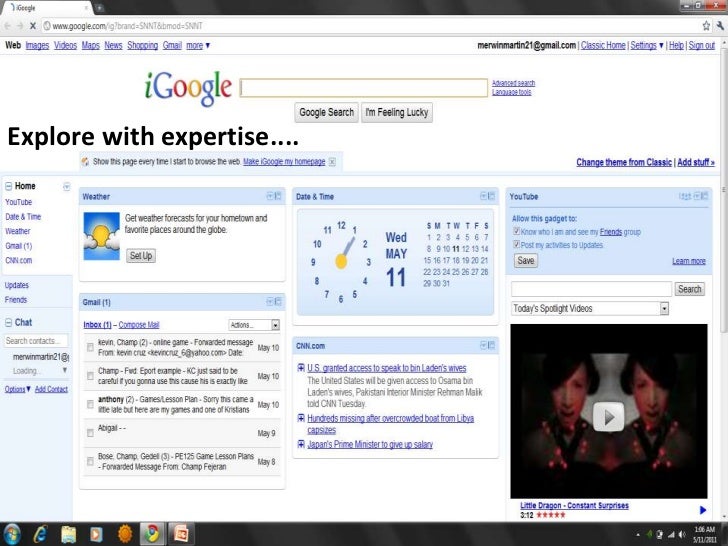Open Gmail in top navigation
Screen dimensions: 728x546
click(x=172, y=46)
